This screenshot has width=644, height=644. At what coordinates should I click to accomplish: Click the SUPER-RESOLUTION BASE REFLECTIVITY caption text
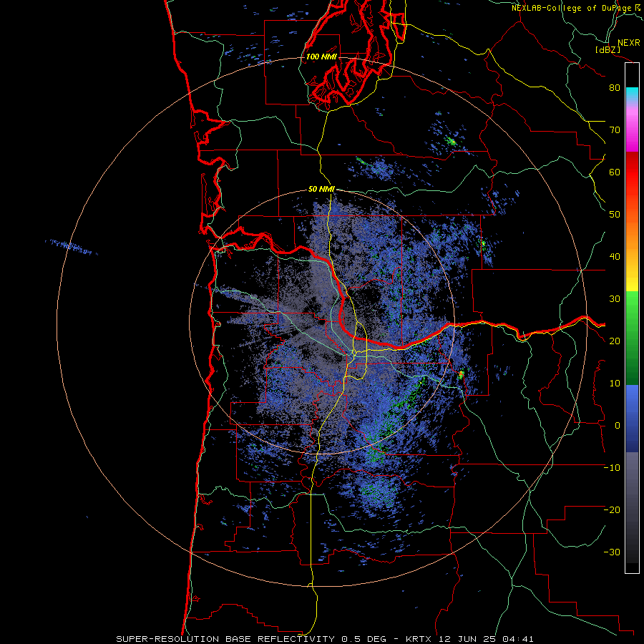tap(225, 639)
